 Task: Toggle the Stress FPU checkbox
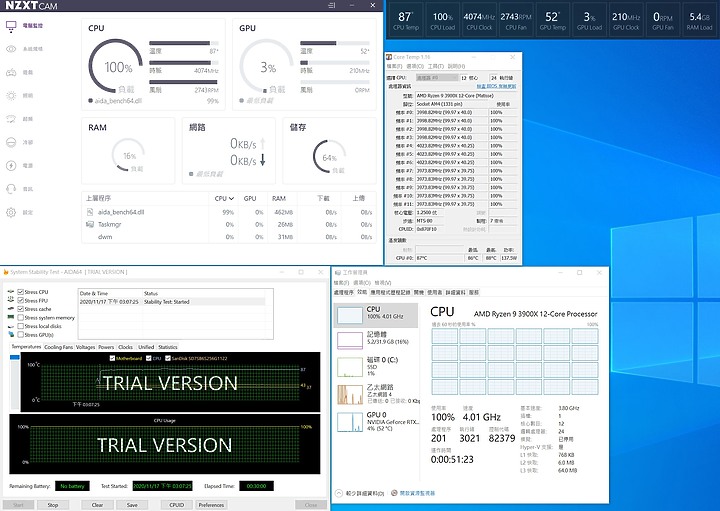tap(20, 300)
